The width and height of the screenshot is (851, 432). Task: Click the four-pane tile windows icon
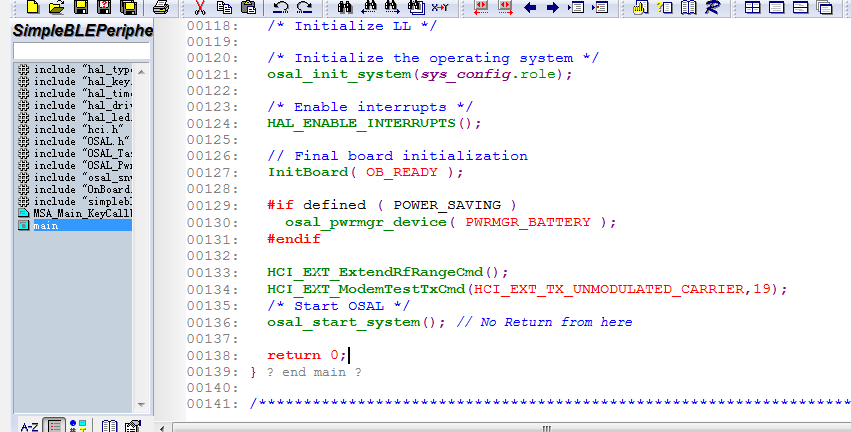pyautogui.click(x=752, y=7)
